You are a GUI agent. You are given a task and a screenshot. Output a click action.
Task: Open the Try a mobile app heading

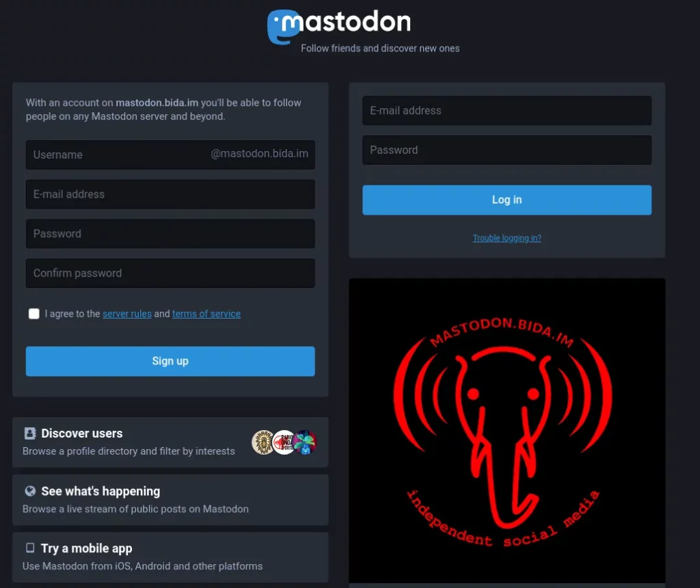87,548
